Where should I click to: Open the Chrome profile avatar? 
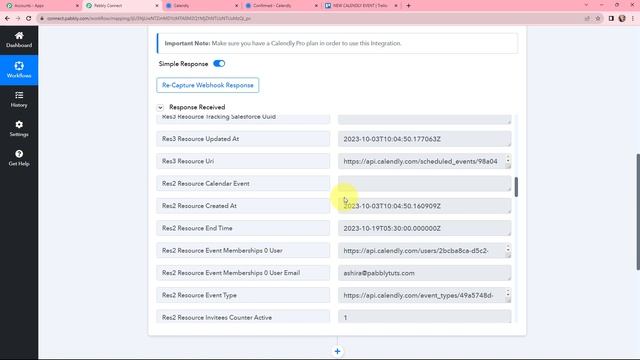pos(622,18)
